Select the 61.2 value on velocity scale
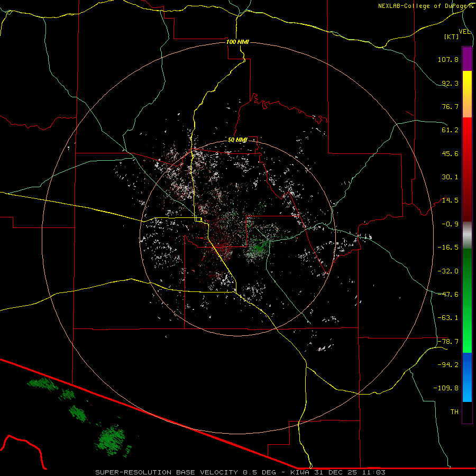Screen dimensions: 476x476 pyautogui.click(x=450, y=130)
